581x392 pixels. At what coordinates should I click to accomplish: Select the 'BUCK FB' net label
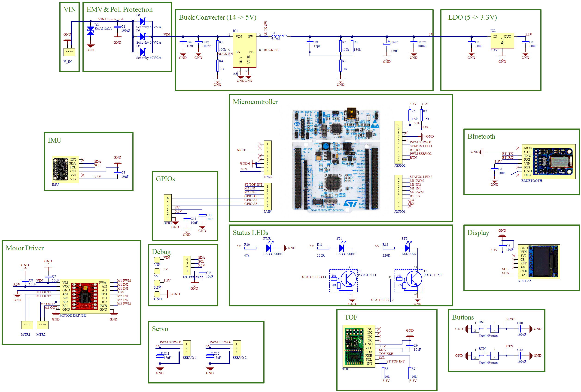tap(271, 50)
